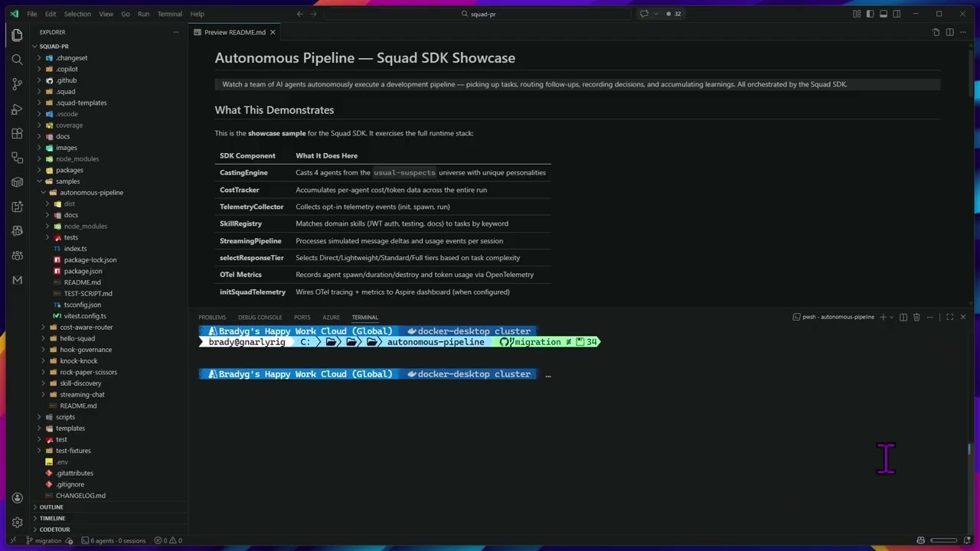The width and height of the screenshot is (980, 551).
Task: Click the remote window indicator in status bar
Action: point(13,540)
